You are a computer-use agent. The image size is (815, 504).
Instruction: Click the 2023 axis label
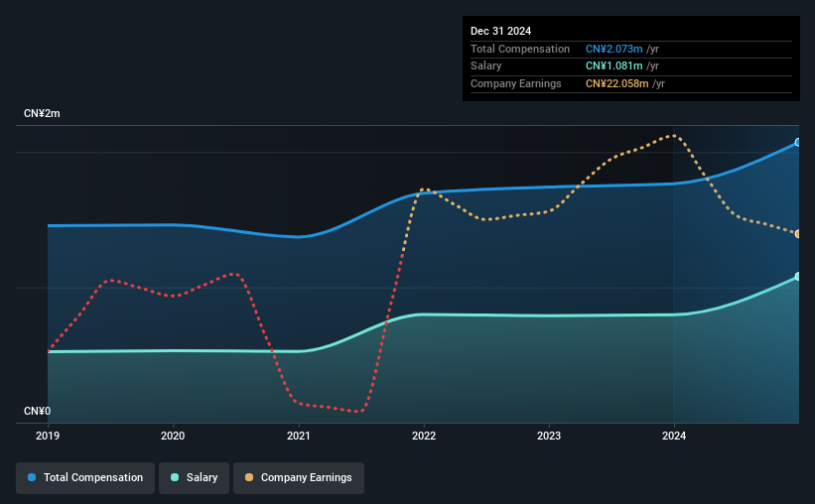[549, 436]
